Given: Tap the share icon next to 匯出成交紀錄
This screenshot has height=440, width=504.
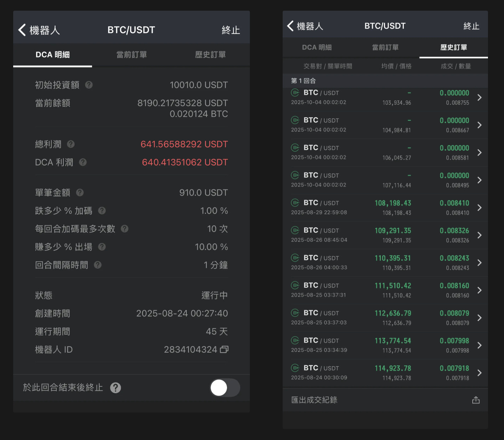Looking at the screenshot, I should click(x=476, y=400).
